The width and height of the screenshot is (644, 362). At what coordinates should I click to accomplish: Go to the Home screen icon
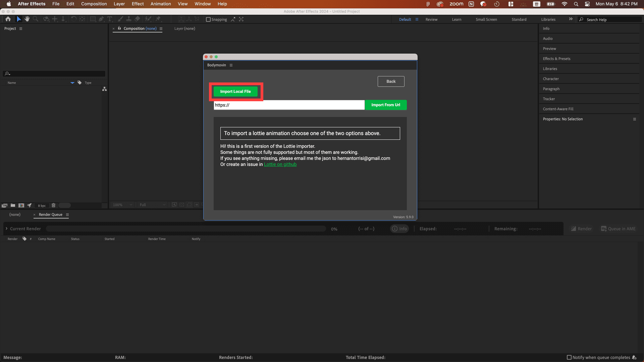pos(8,19)
